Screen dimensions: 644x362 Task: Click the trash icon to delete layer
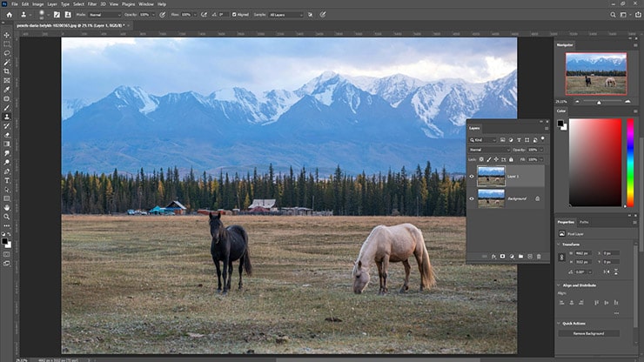coord(539,257)
